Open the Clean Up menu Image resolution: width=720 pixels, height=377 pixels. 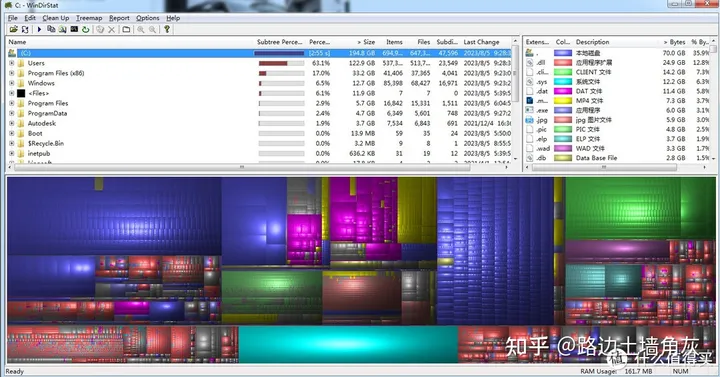click(x=56, y=18)
